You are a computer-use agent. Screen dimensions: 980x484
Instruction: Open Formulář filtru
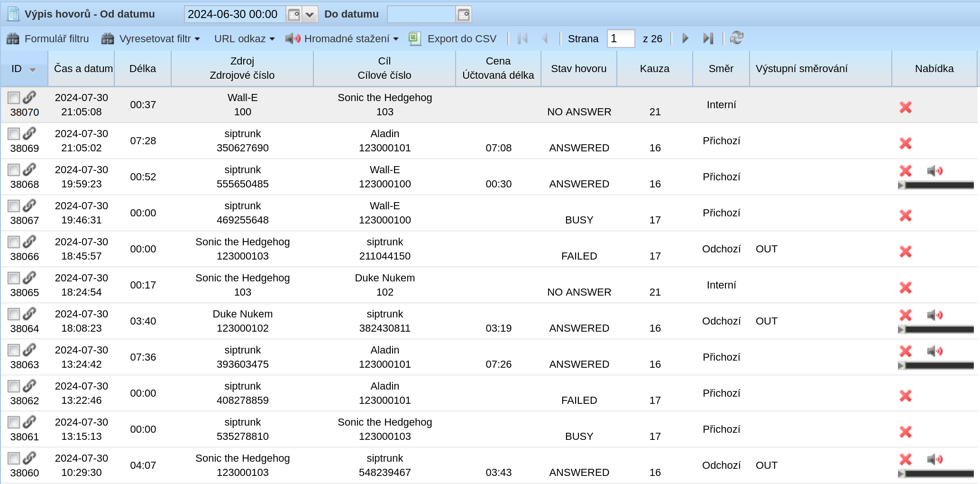(48, 39)
